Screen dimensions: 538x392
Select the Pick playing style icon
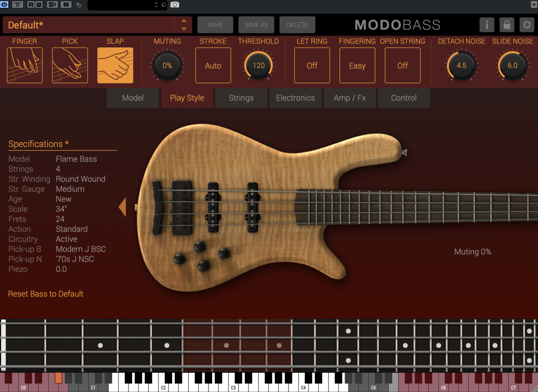click(70, 65)
